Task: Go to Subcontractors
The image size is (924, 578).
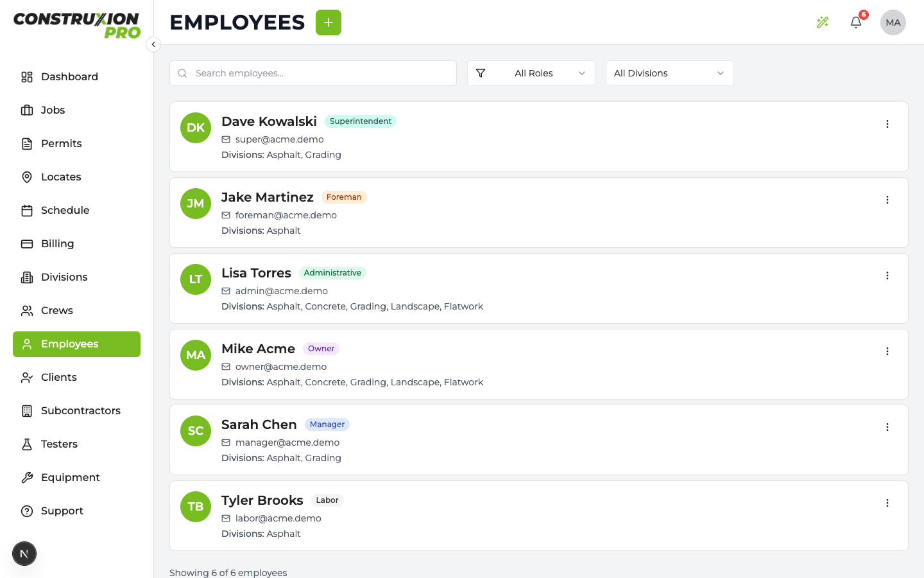Action: [76, 411]
